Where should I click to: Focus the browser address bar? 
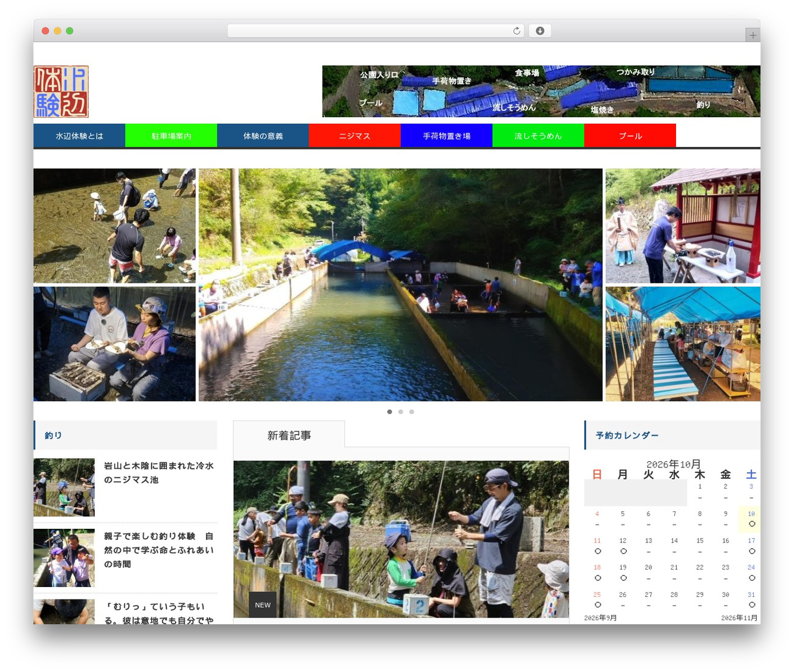(375, 31)
